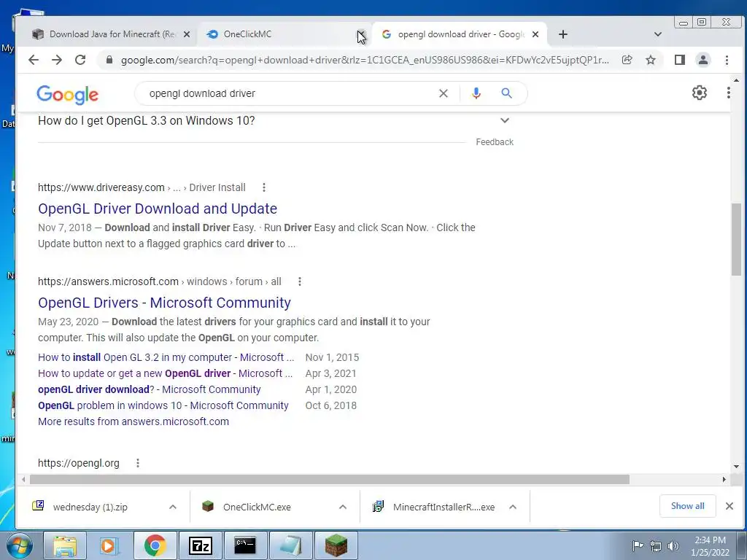Image resolution: width=747 pixels, height=560 pixels.
Task: Click the horizontal scrollbar thumb
Action: click(x=330, y=479)
